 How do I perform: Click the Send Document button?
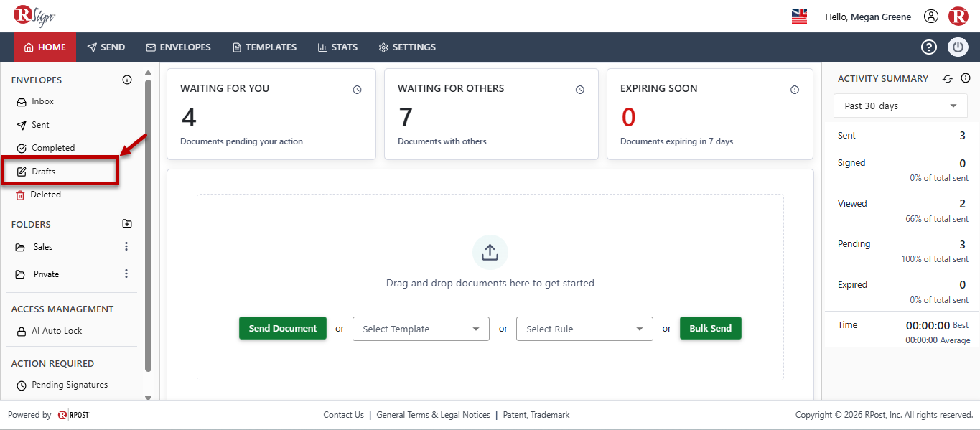tap(283, 328)
